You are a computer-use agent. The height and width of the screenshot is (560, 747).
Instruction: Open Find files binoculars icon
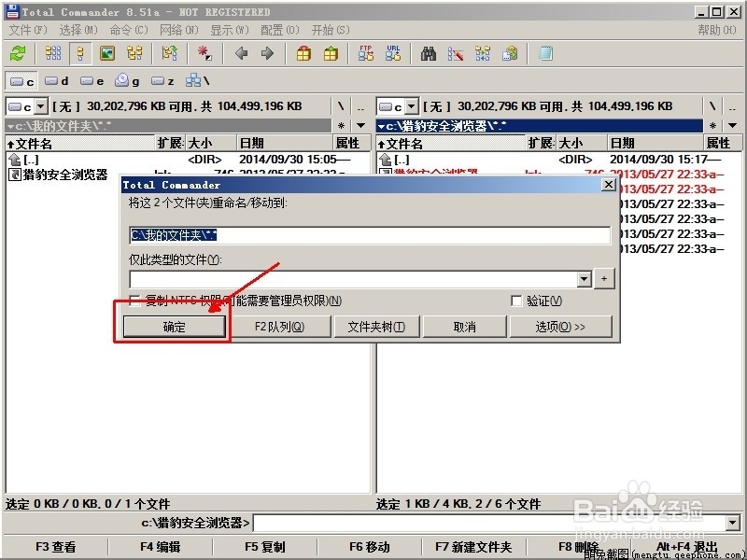pos(429,53)
